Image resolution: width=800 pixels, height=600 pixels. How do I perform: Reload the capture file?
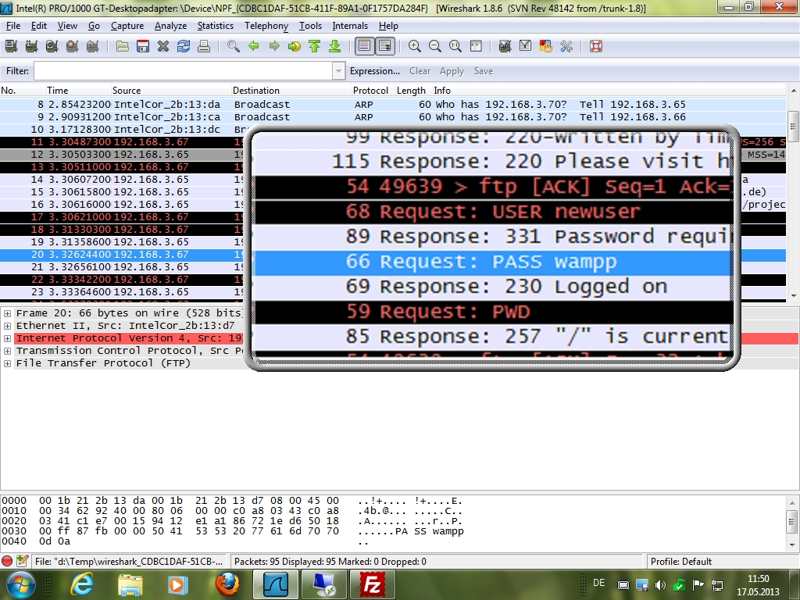(x=184, y=47)
